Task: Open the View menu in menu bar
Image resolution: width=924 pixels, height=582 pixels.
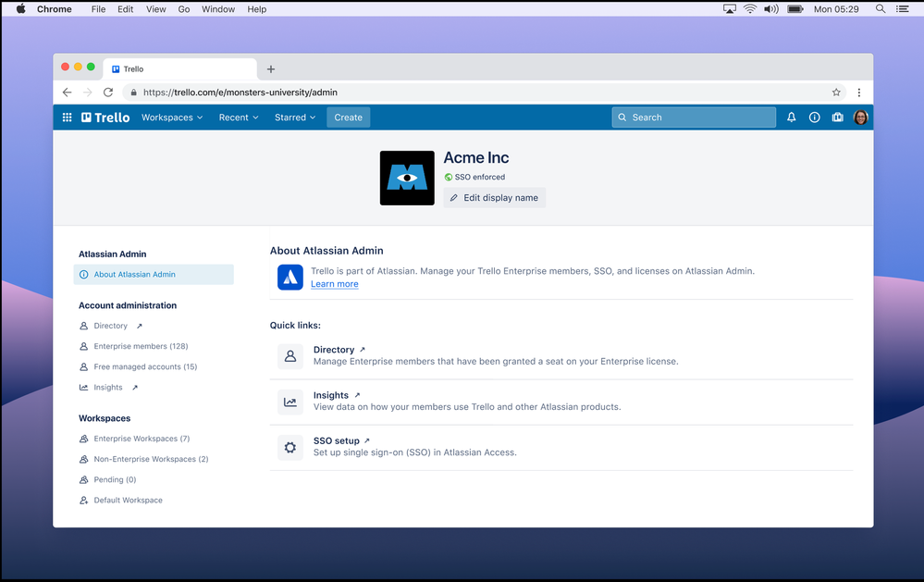Action: click(x=156, y=9)
